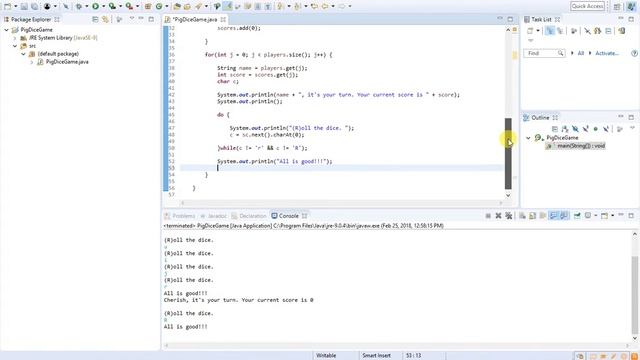
Task: Click the Save All toolbar icon
Action: (34, 6)
